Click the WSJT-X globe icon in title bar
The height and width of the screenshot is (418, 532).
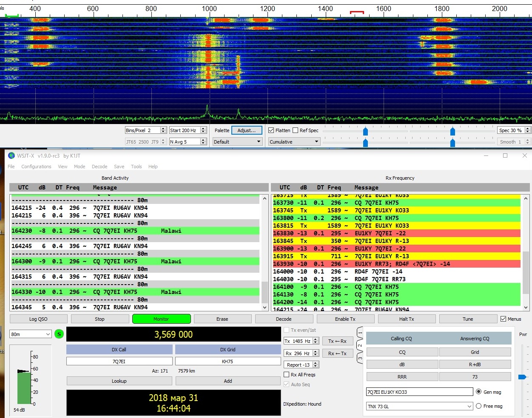pos(11,155)
